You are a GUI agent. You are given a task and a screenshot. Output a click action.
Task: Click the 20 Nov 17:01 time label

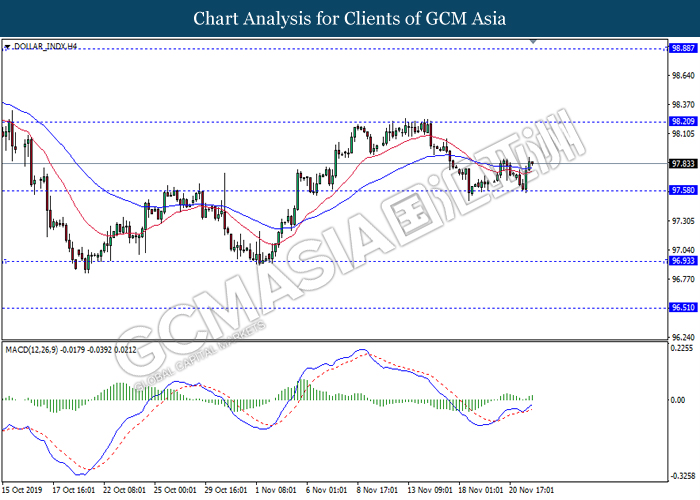point(532,490)
